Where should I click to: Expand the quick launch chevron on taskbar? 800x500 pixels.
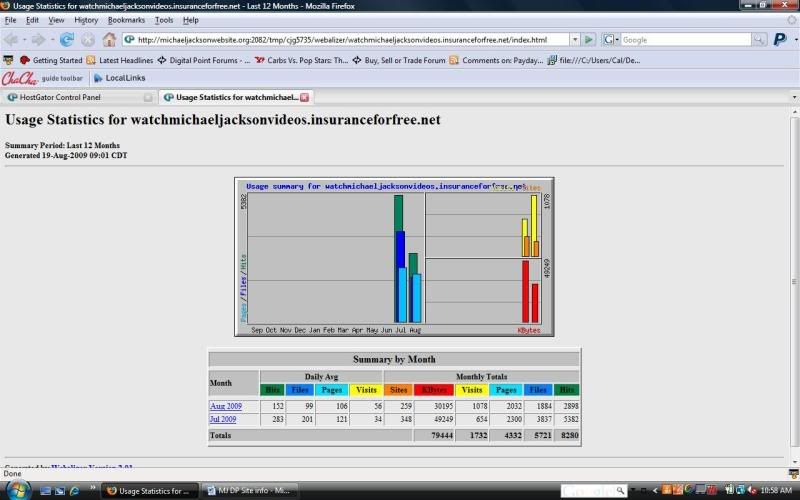[x=92, y=488]
